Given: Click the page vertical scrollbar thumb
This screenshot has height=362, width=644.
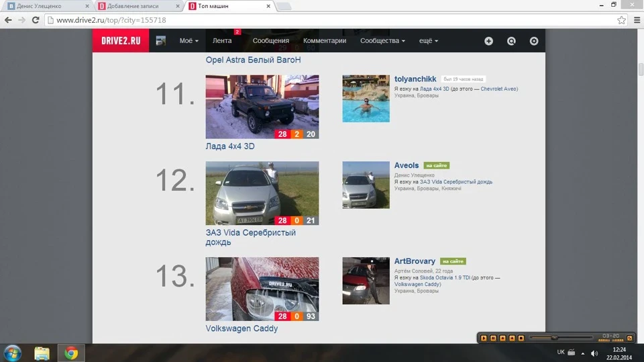Looking at the screenshot, I should coord(641,69).
